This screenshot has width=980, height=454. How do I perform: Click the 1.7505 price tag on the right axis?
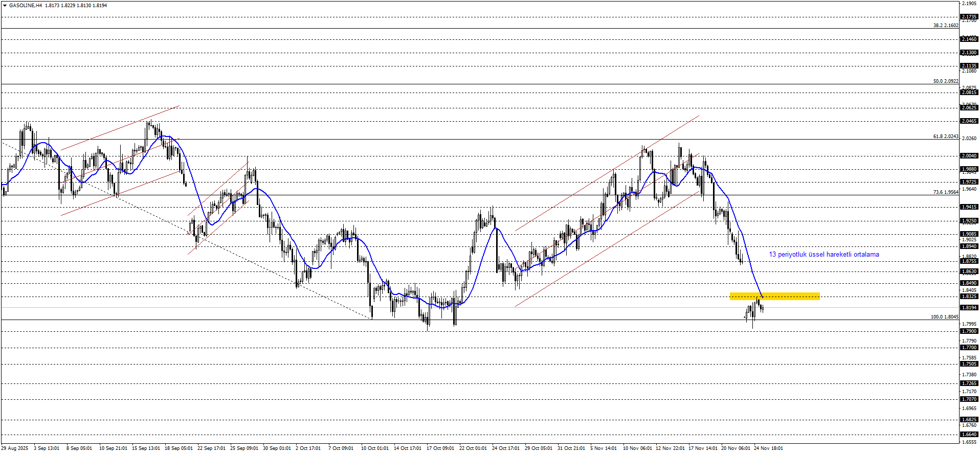pyautogui.click(x=969, y=364)
